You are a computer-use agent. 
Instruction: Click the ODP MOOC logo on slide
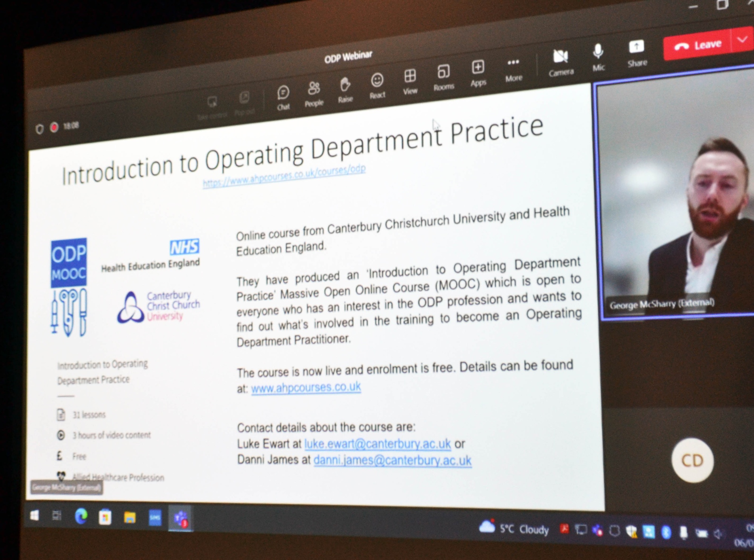coord(69,287)
